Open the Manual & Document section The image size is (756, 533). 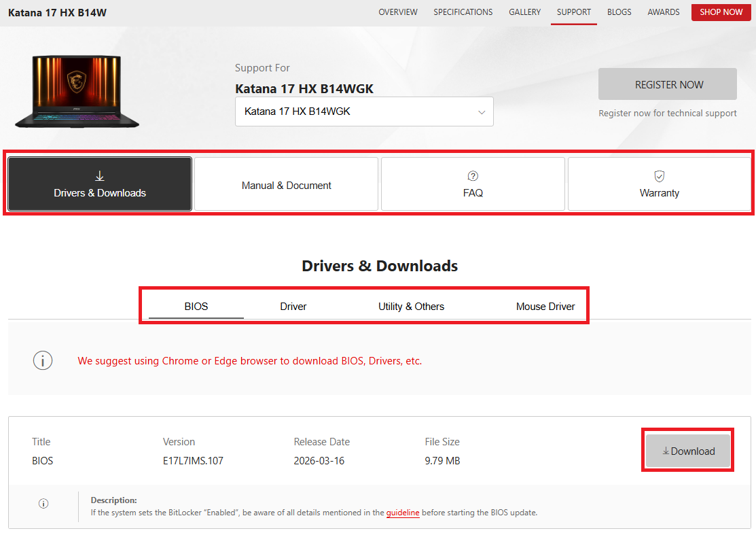tap(287, 184)
